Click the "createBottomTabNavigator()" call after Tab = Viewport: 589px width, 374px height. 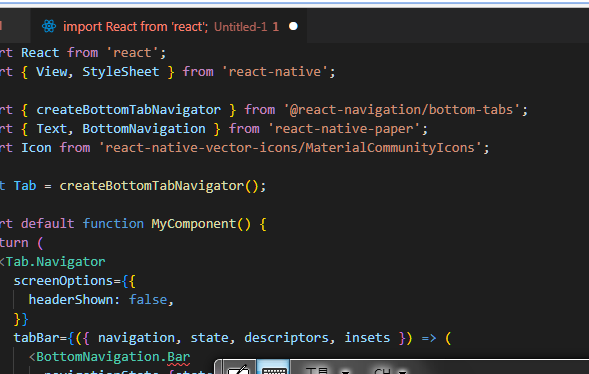[x=159, y=185]
